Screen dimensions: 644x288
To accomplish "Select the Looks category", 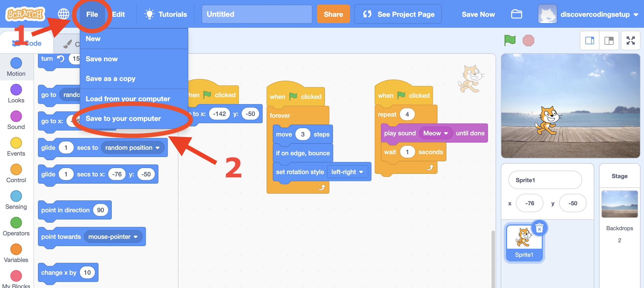I will click(16, 94).
